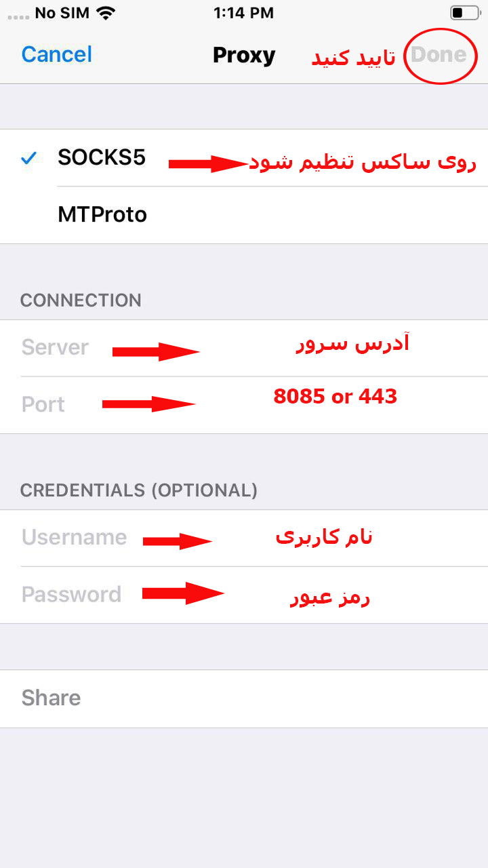Click the blue checkmark beside SOCKS5
This screenshot has height=868, width=488.
[28, 159]
